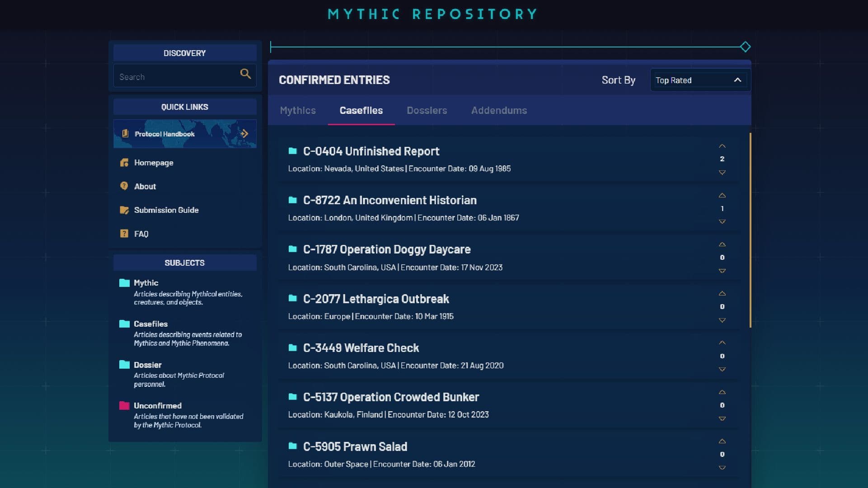Downvote C-3449 Welfare Check entry
Viewport: 868px width, 488px height.
[722, 370]
